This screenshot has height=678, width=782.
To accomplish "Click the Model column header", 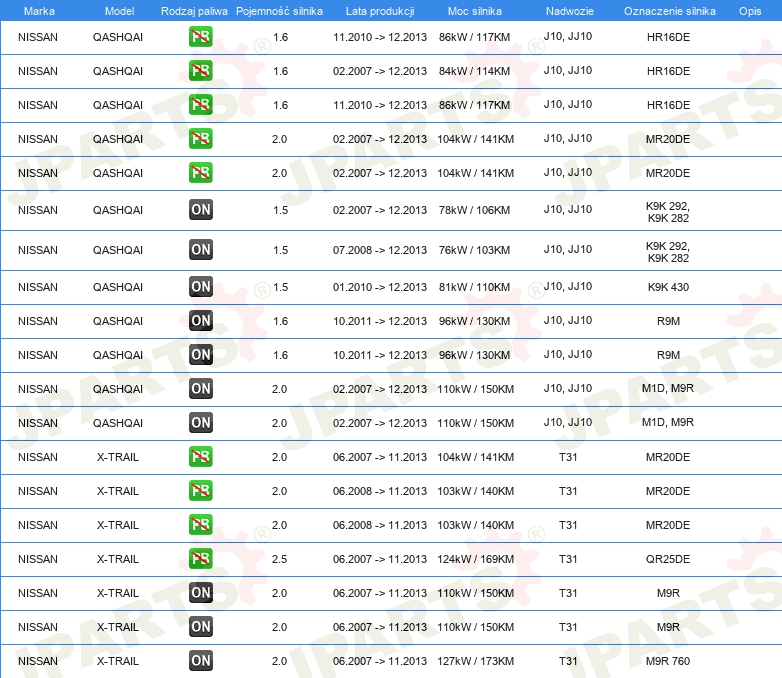I will click(119, 11).
